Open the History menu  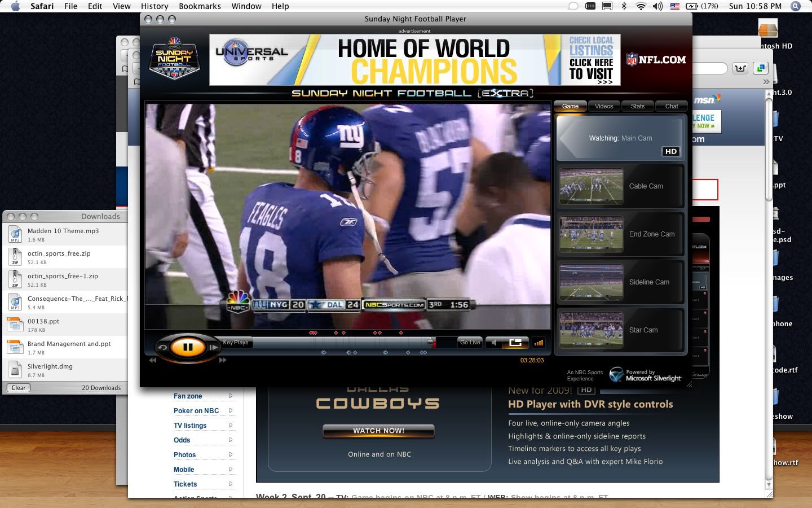click(155, 6)
